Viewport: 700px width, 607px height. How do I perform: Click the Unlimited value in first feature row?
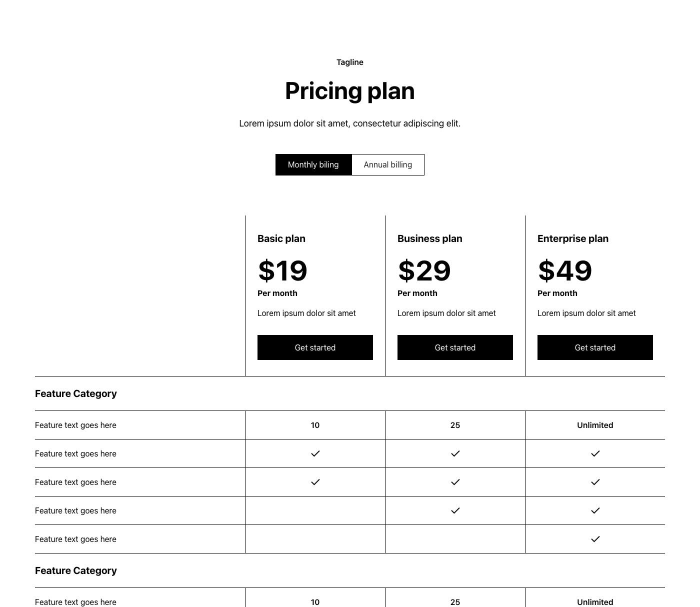coord(595,425)
